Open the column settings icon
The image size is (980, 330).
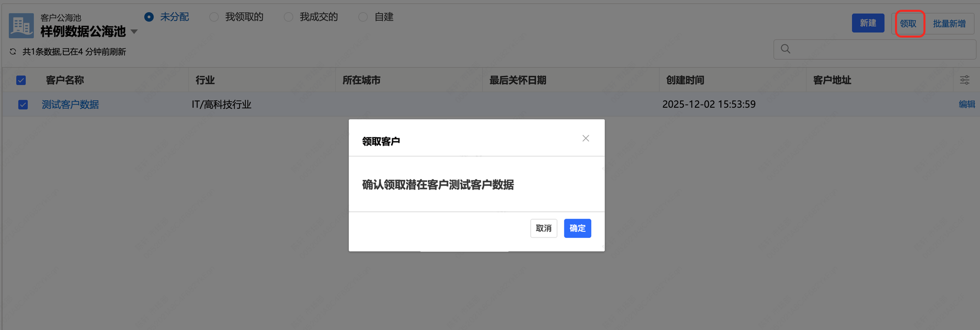tap(964, 80)
